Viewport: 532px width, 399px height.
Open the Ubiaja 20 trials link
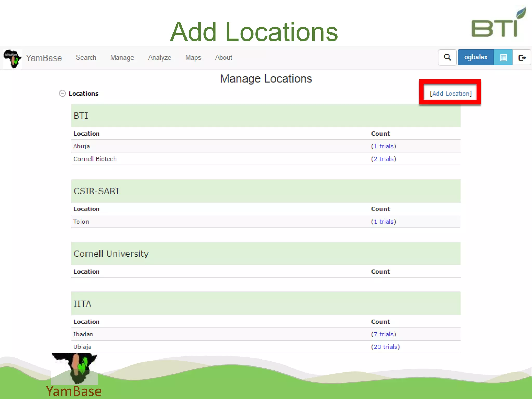(x=385, y=347)
